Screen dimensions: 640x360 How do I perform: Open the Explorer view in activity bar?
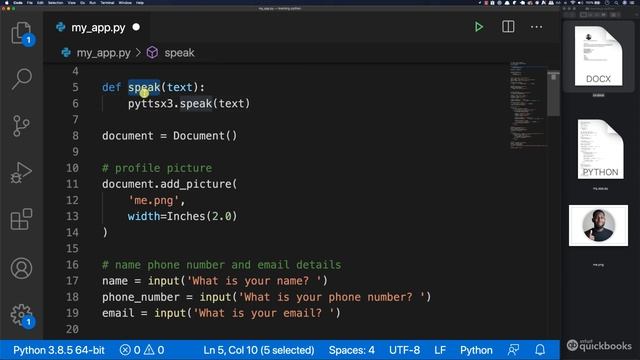(x=21, y=33)
